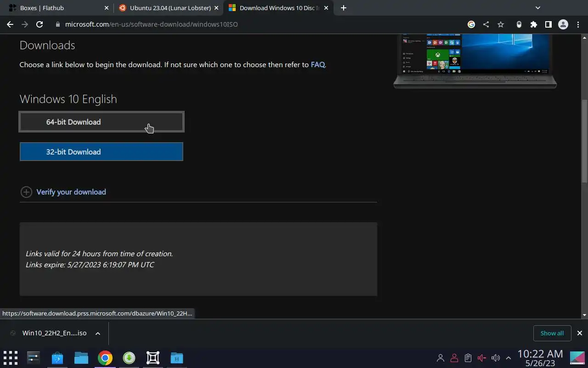Image resolution: width=588 pixels, height=368 pixels.
Task: Close the Ubuntu 23.04 tab
Action: [216, 8]
